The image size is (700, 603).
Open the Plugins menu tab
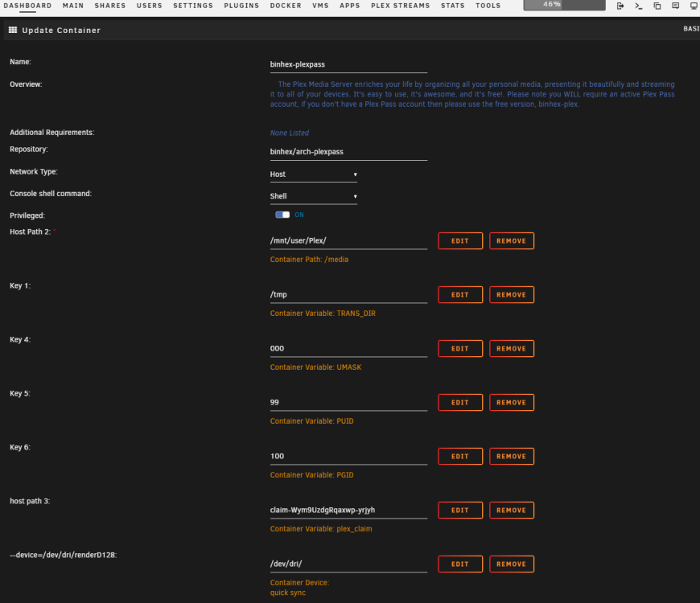[241, 6]
